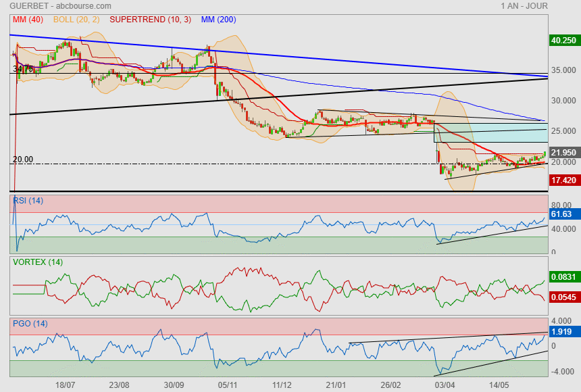Click the 20.00 horizontal support level label
581x392 pixels.
point(23,160)
